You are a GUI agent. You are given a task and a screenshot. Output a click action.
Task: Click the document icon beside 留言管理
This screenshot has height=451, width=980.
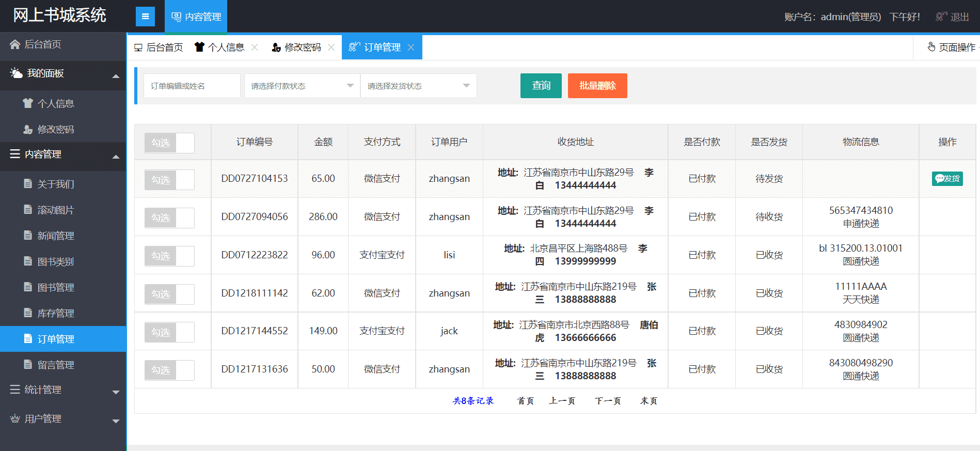click(28, 365)
